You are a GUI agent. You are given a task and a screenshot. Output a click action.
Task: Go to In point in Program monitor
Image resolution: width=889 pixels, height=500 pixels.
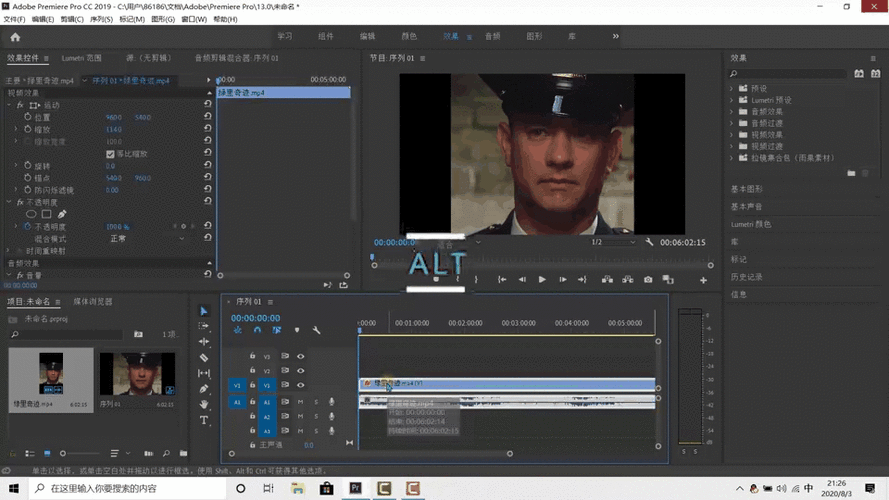pos(502,279)
